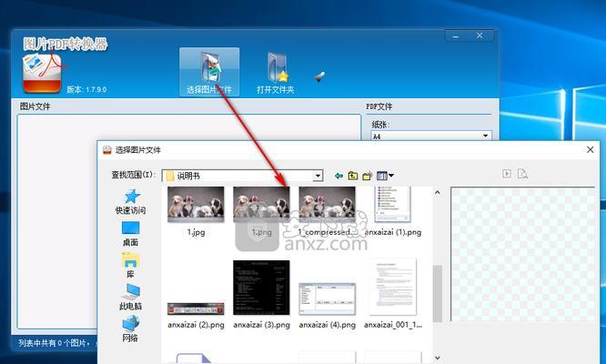Click the file list scroll up arrow
Screen dimensions: 606x364
pyautogui.click(x=437, y=192)
